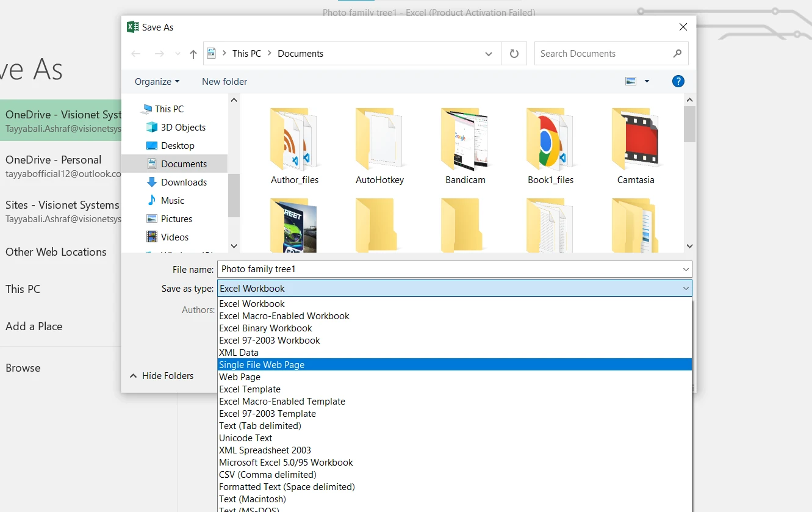
Task: Choose XML Spreadsheet 2003 type
Action: coord(455,450)
